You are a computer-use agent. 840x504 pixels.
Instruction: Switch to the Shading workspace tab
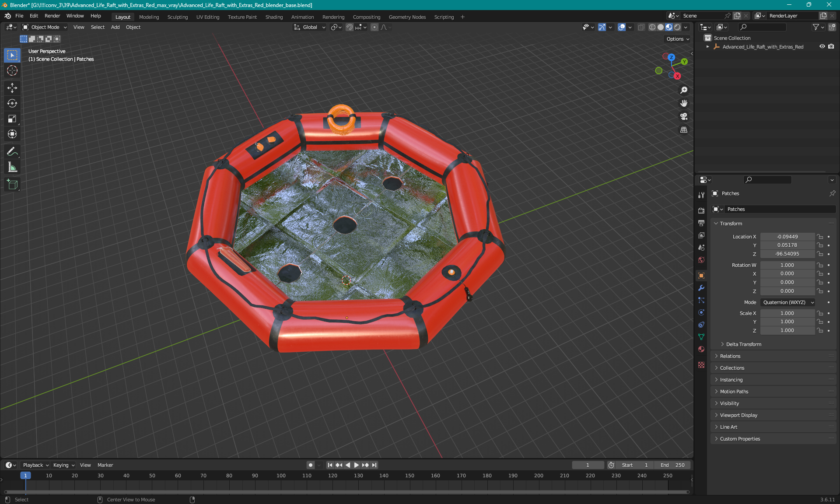[274, 17]
